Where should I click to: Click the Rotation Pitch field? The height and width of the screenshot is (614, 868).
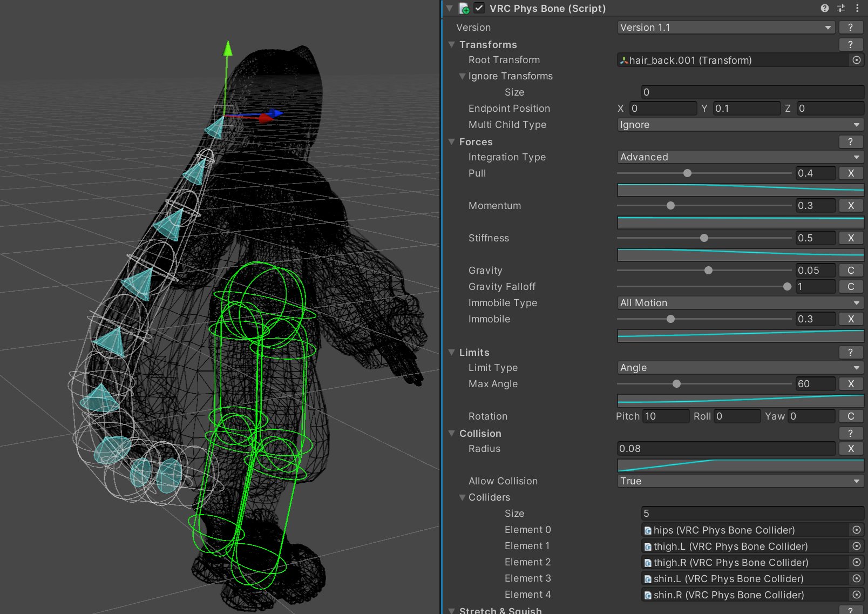pyautogui.click(x=666, y=416)
